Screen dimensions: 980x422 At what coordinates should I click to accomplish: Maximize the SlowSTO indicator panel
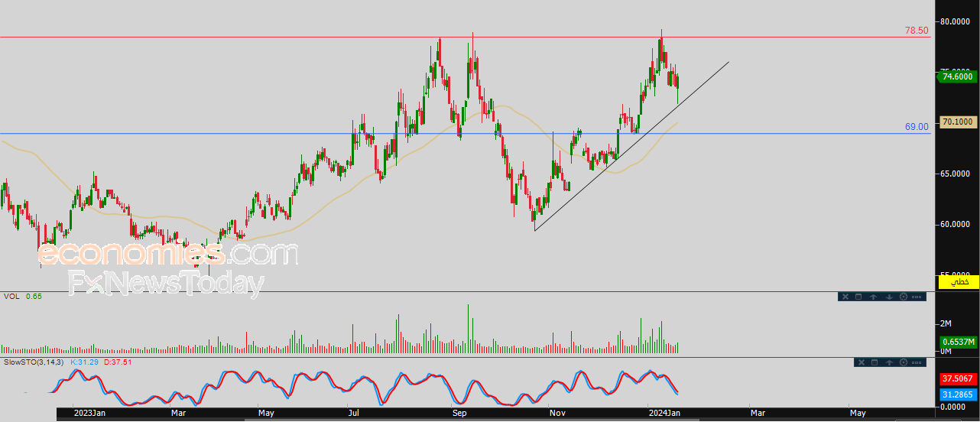click(875, 362)
